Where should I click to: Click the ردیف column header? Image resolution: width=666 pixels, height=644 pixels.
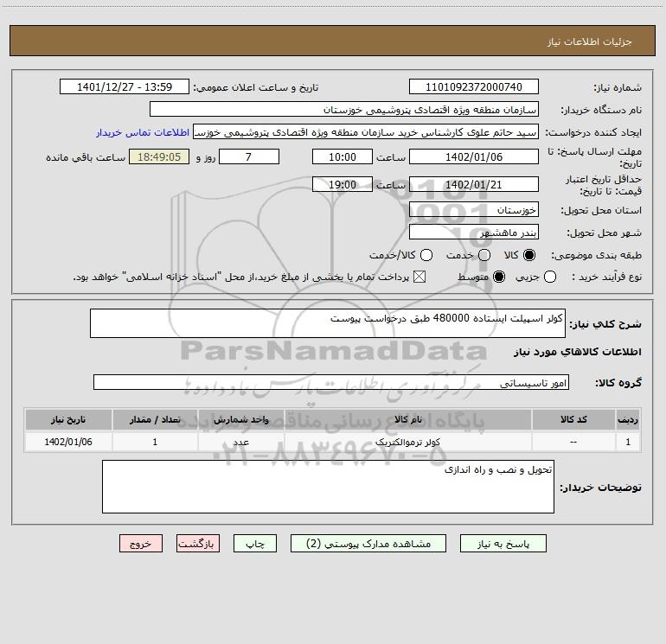pos(628,419)
